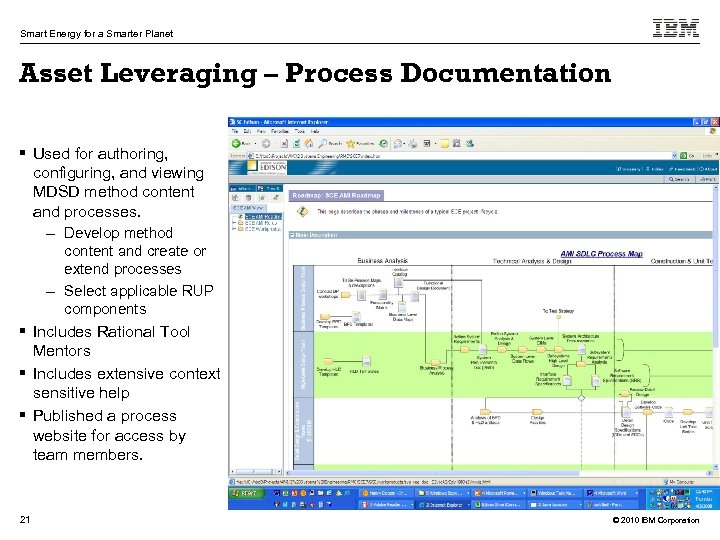This screenshot has height=540, width=720.
Task: Click the Refresh page icon in browser toolbar
Action: pyautogui.click(x=297, y=144)
